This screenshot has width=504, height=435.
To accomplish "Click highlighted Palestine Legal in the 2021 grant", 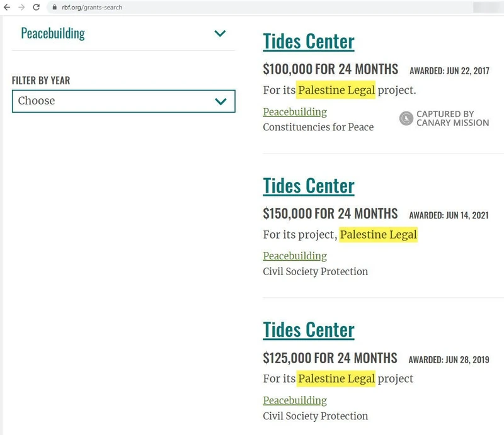I will pos(378,235).
